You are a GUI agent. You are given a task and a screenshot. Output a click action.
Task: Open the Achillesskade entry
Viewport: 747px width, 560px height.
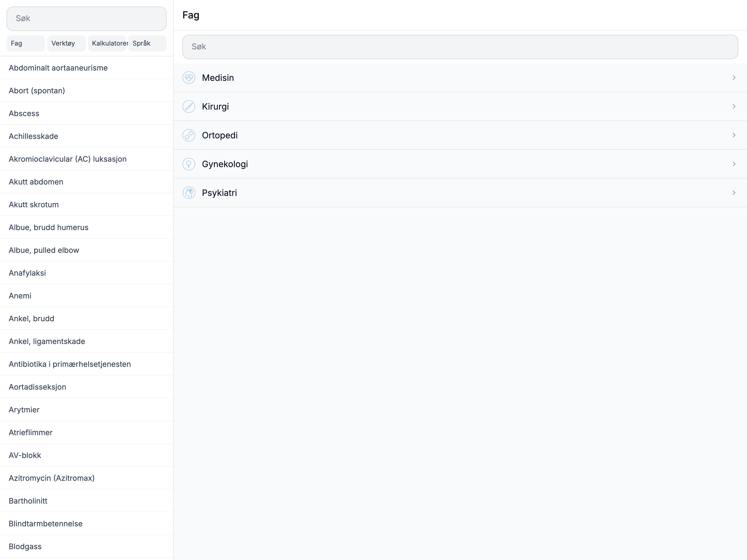tap(86, 136)
